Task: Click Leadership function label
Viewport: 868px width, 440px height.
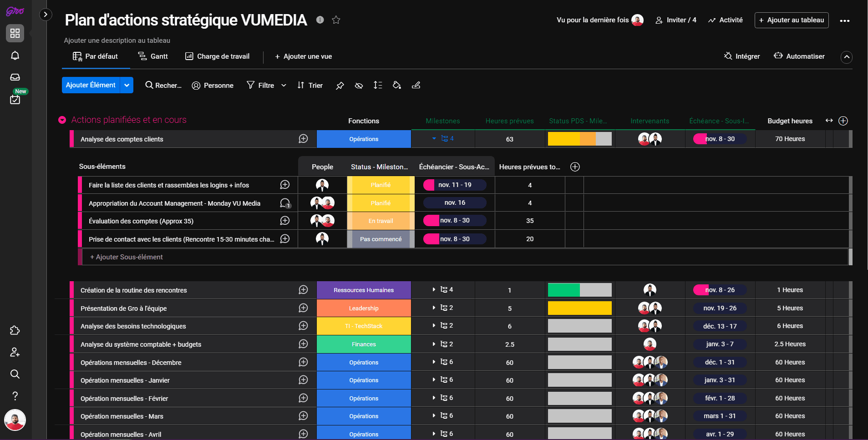Action: pyautogui.click(x=364, y=308)
